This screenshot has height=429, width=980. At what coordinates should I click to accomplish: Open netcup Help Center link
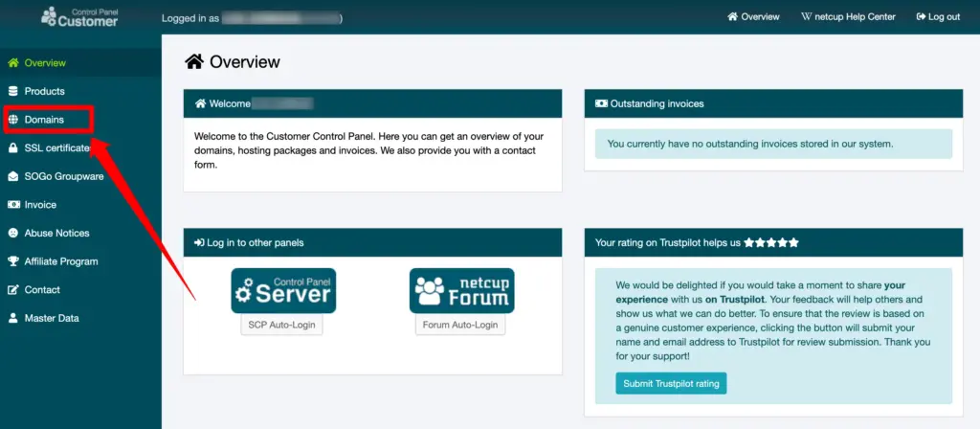click(x=847, y=16)
